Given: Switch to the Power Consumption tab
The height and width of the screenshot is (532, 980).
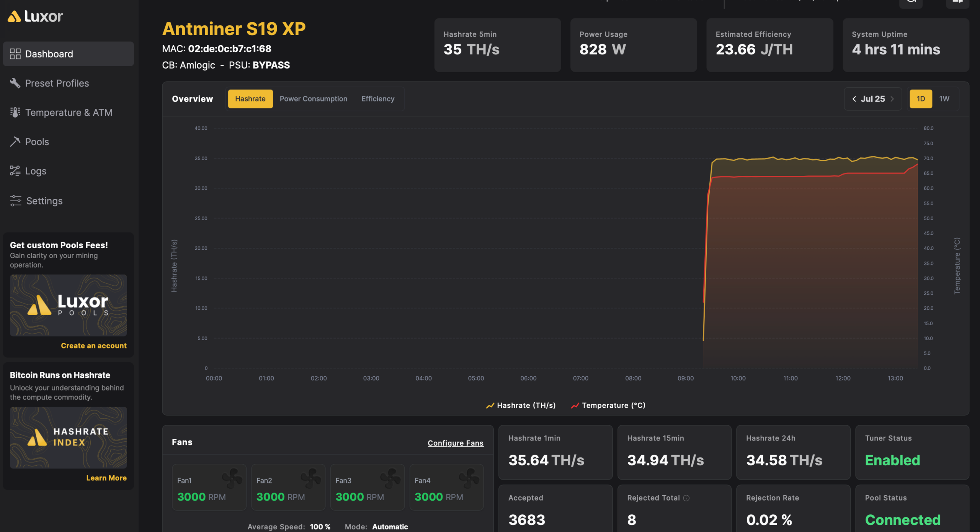Looking at the screenshot, I should click(x=314, y=99).
